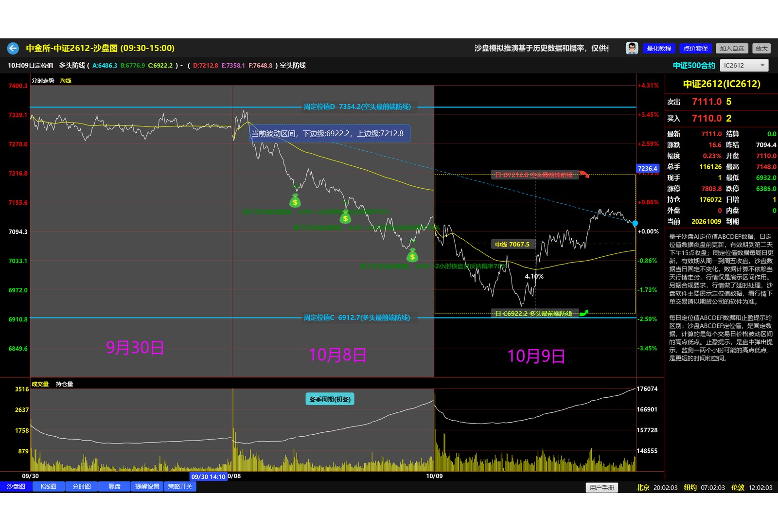Viewport: 778px width, 532px height.
Task: Click the 7236.4 price axis marker
Action: click(x=648, y=168)
